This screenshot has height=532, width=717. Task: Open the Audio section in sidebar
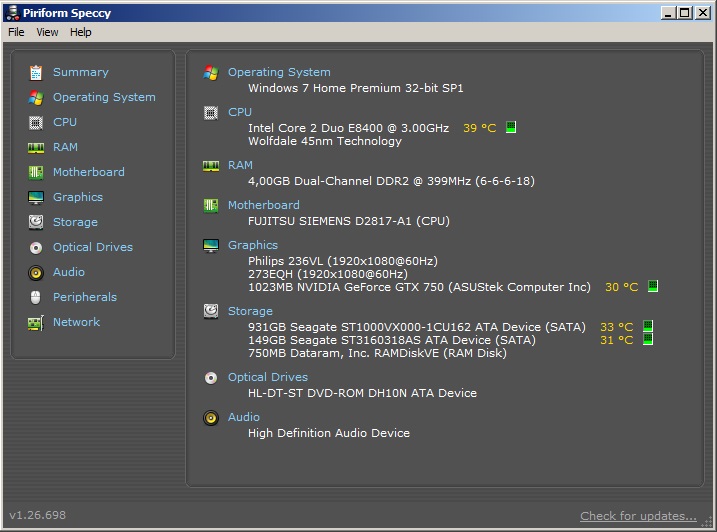(x=69, y=272)
